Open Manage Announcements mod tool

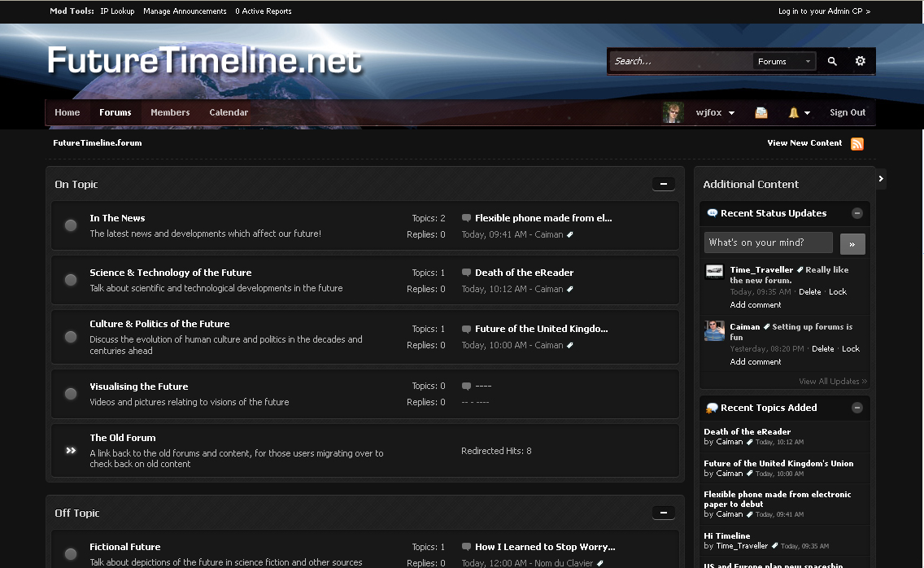click(185, 11)
